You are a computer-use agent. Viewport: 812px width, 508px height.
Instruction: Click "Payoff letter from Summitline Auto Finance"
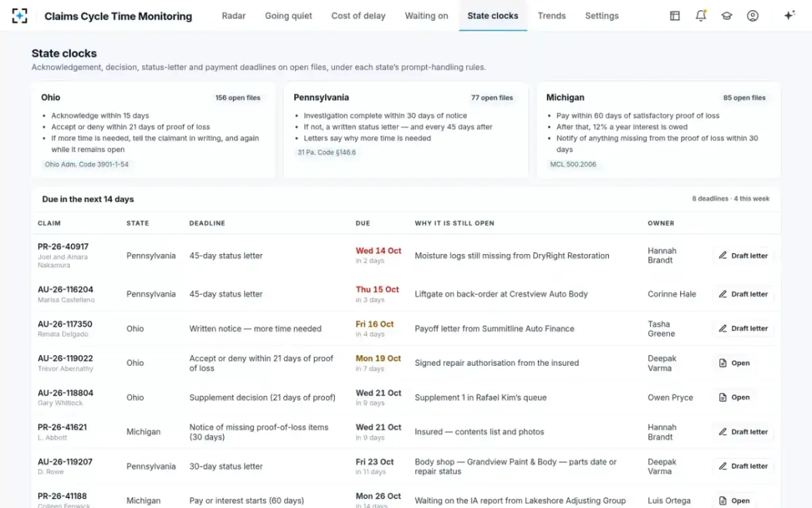point(495,329)
